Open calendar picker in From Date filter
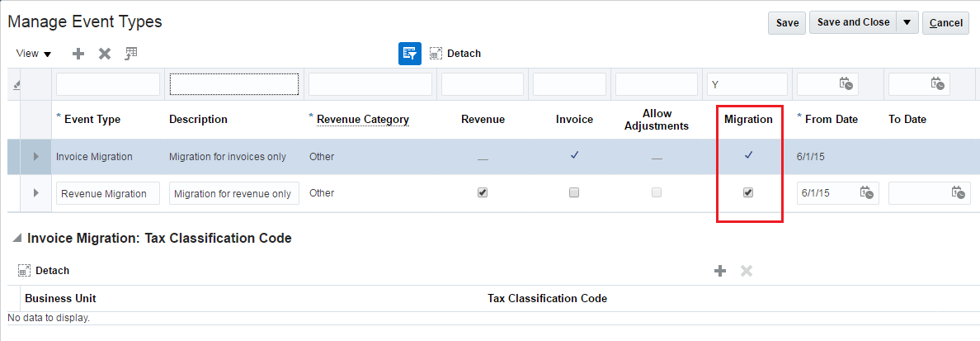The image size is (980, 341). click(x=846, y=83)
